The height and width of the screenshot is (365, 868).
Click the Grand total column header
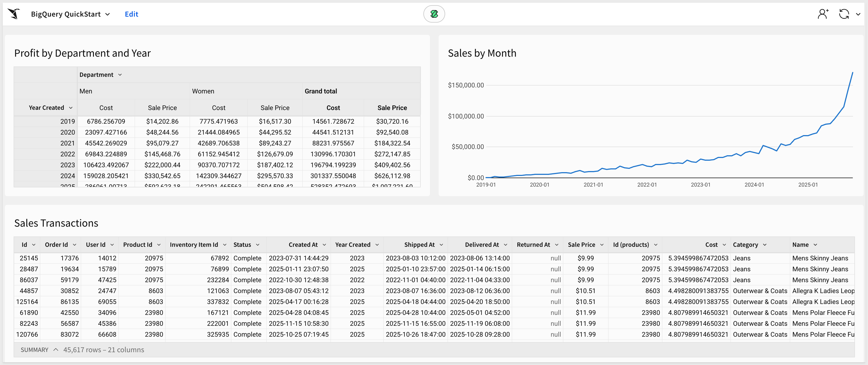pyautogui.click(x=321, y=92)
